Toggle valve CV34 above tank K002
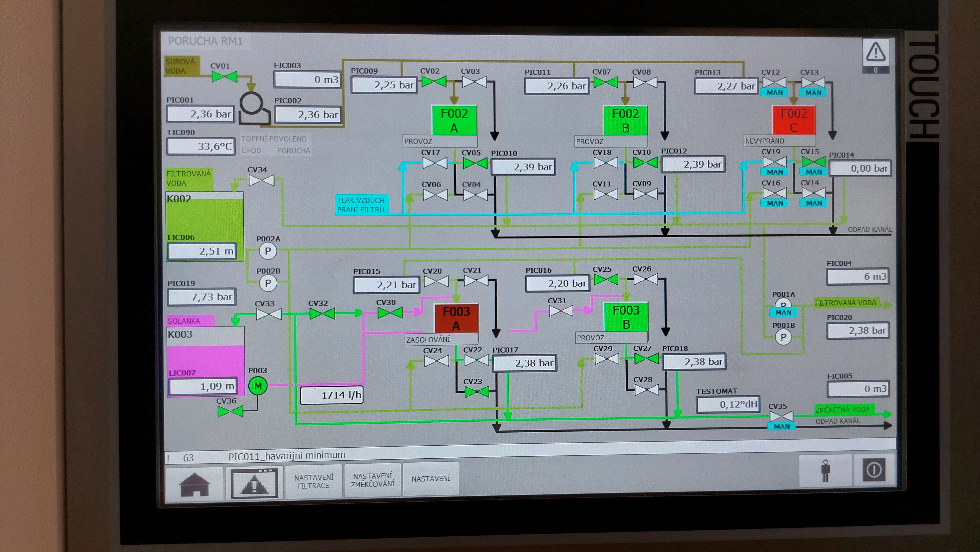 (x=261, y=180)
